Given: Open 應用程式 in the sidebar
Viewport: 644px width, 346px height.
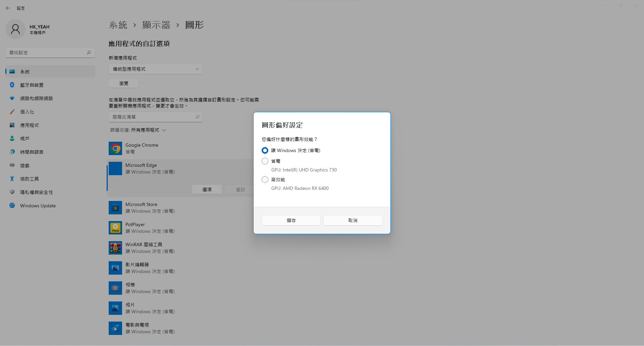Looking at the screenshot, I should 50,125.
